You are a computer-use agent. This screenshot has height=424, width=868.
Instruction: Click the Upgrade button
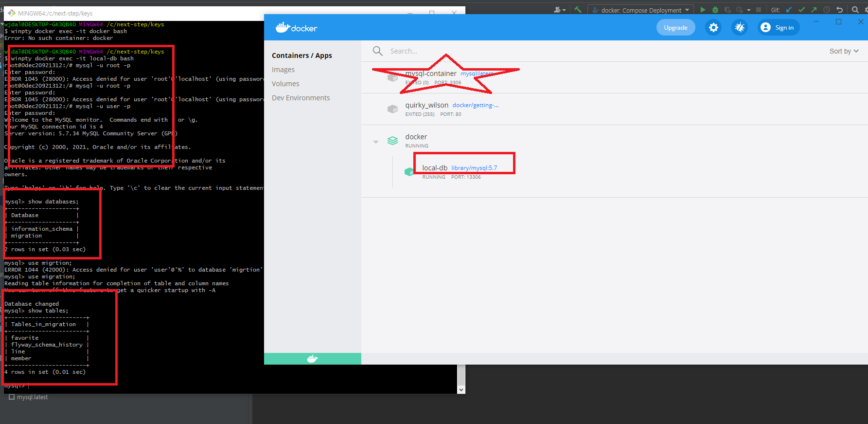(x=675, y=28)
